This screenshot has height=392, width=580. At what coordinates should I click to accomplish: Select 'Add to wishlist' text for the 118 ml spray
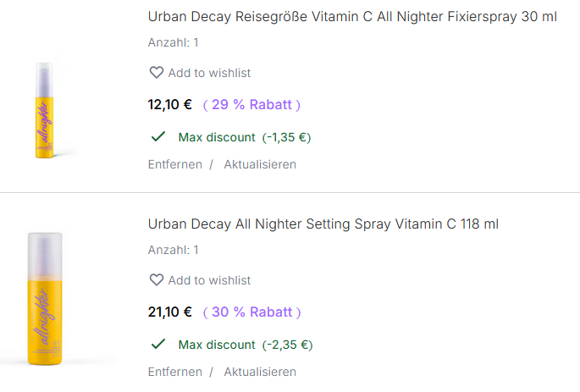209,281
